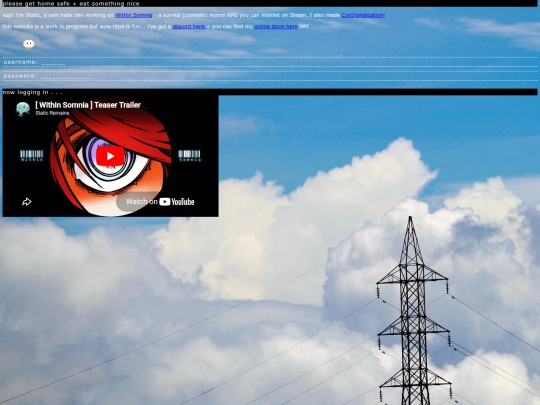This screenshot has width=540, height=405.
Task: Play the Within Somnia teaser trailer
Action: [x=110, y=156]
